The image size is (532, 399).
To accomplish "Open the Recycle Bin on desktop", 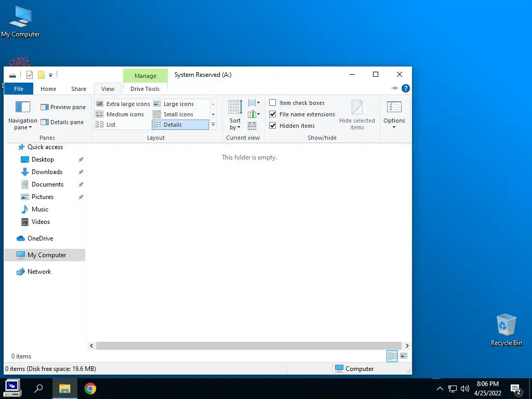I will [x=506, y=330].
